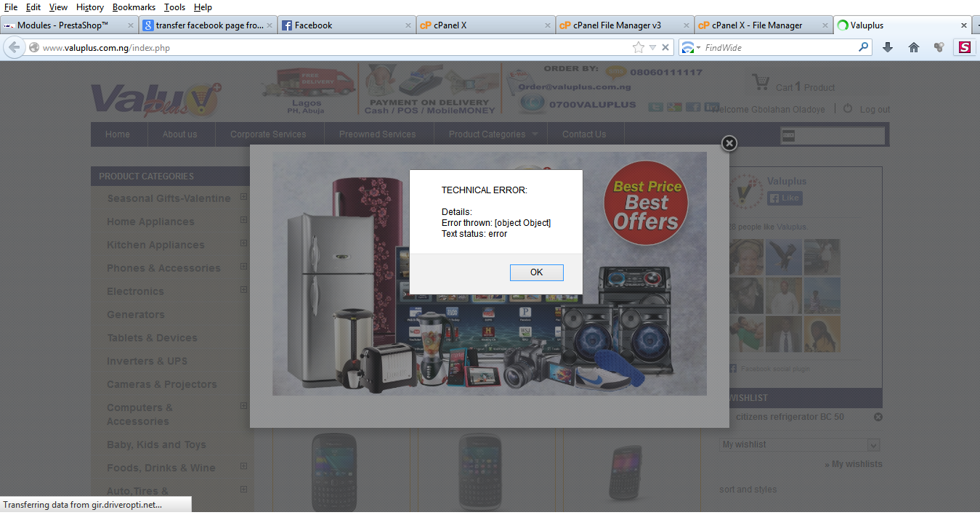Open the Help menu
The image size is (980, 523).
coord(203,7)
